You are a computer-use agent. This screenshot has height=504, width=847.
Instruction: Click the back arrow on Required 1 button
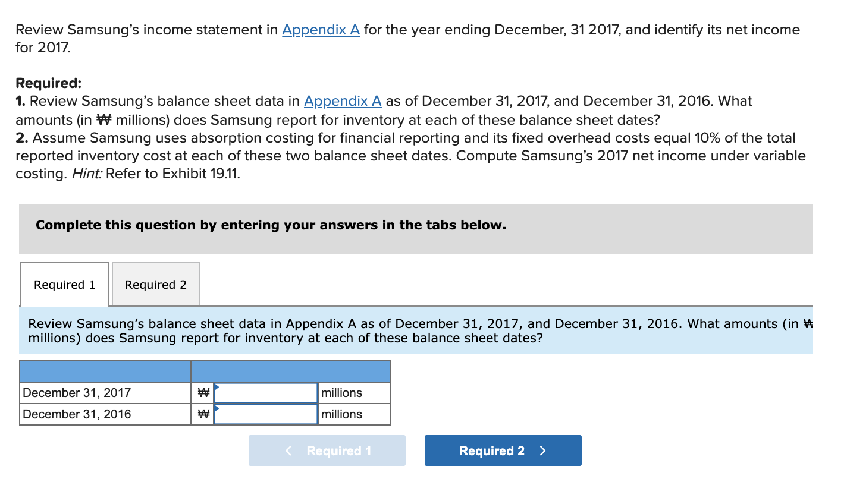click(x=288, y=451)
